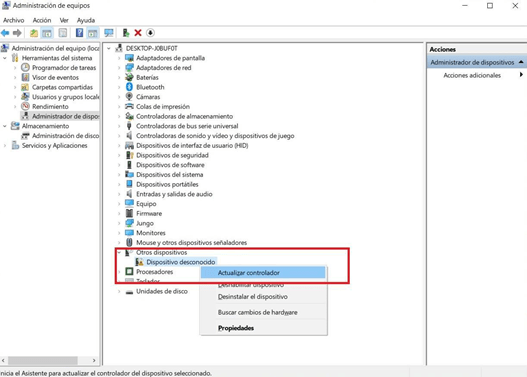Select Controladoras de almacenamiento category
This screenshot has width=527, height=377.
(184, 116)
